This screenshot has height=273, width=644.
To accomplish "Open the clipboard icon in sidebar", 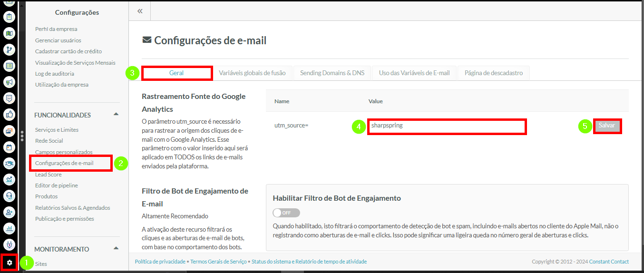I will pyautogui.click(x=9, y=17).
